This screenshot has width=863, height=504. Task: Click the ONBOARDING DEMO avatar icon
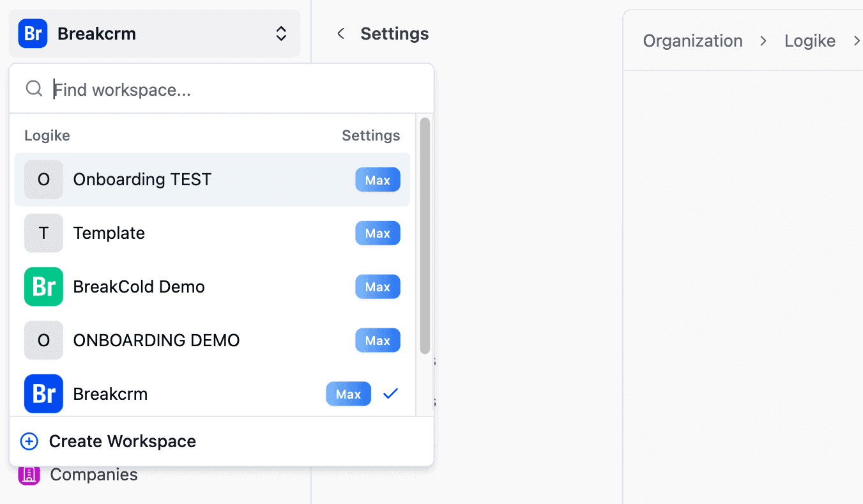43,340
